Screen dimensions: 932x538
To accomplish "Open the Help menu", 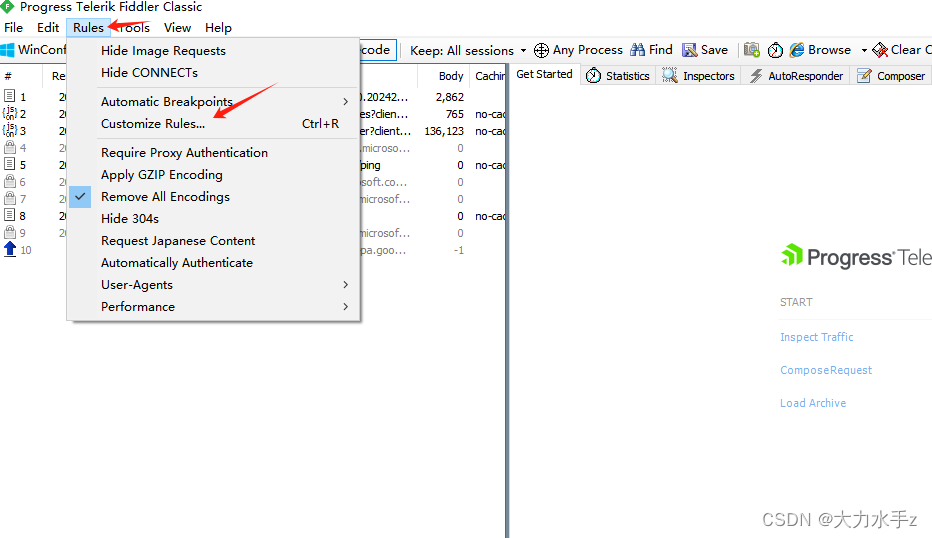I will click(x=218, y=28).
